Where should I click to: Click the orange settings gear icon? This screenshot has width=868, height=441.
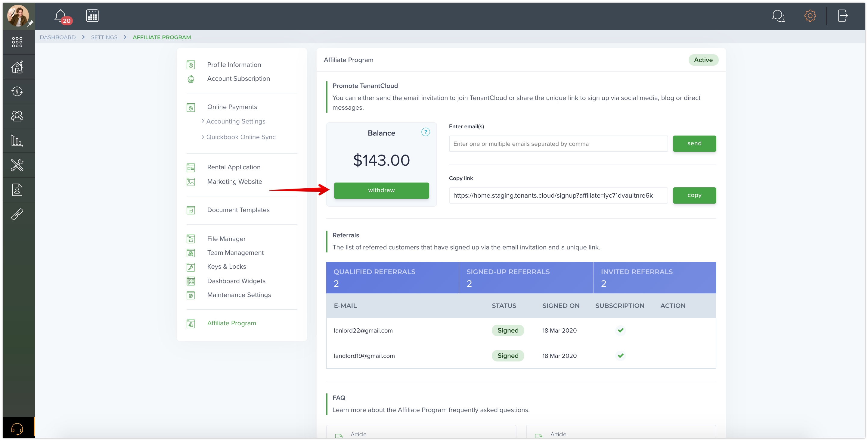pos(810,15)
